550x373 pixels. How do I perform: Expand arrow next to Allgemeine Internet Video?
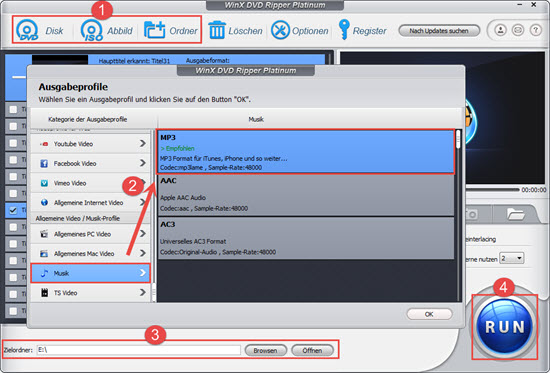tap(142, 202)
